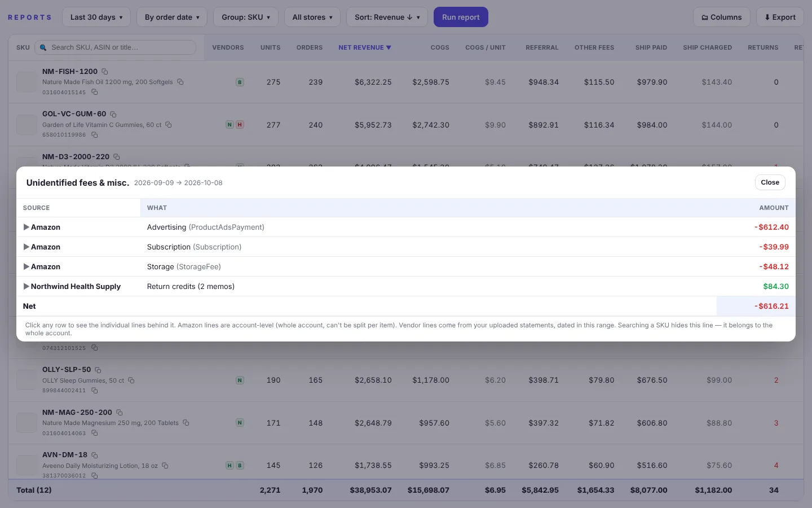812x508 pixels.
Task: Click the SHIP PAID column header
Action: (651, 47)
